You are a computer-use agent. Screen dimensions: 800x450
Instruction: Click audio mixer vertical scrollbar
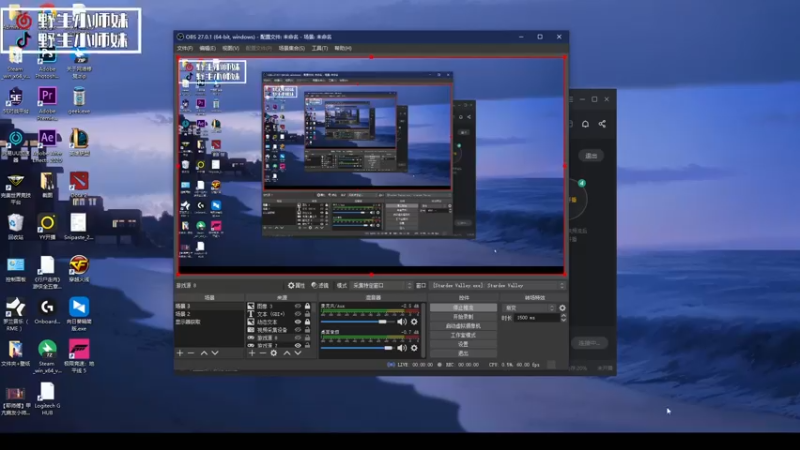coord(423,330)
